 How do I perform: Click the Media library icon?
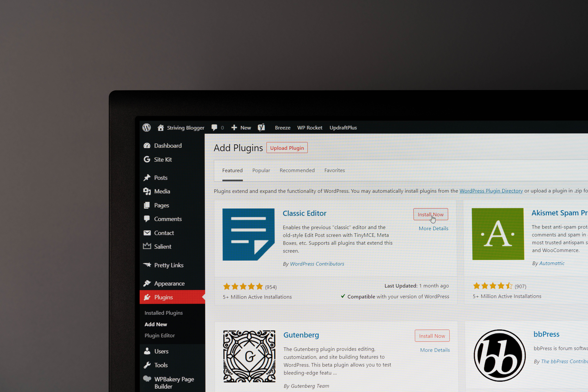[x=147, y=191]
